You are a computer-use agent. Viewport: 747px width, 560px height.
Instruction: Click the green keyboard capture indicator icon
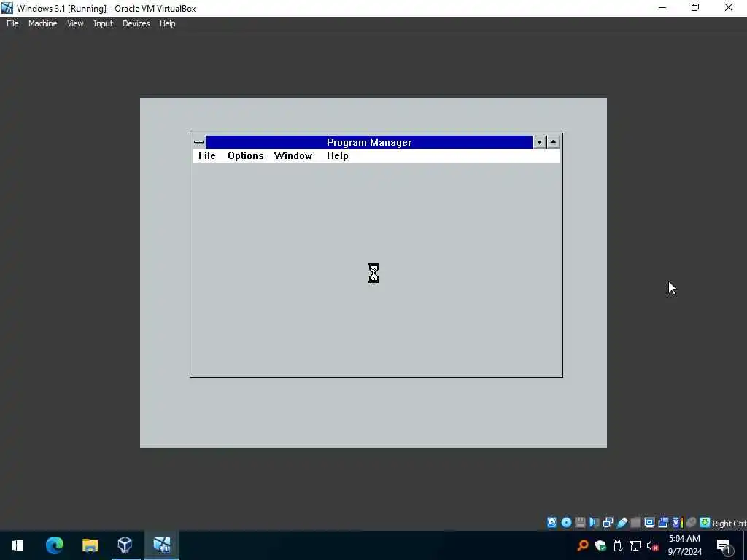tap(705, 522)
